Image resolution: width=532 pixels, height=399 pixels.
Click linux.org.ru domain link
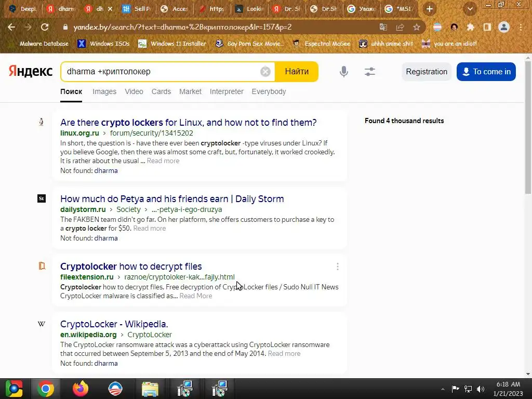79,133
